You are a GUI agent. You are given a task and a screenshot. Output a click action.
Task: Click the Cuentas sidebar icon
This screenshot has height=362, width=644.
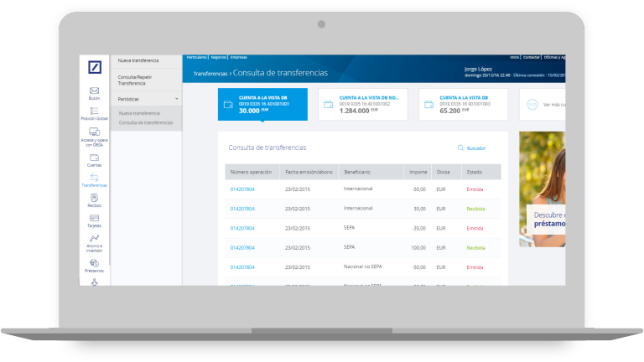[x=95, y=156]
